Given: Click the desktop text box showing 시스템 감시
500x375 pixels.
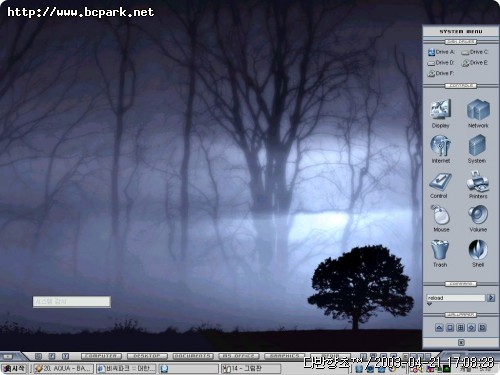Looking at the screenshot, I should pyautogui.click(x=72, y=302).
